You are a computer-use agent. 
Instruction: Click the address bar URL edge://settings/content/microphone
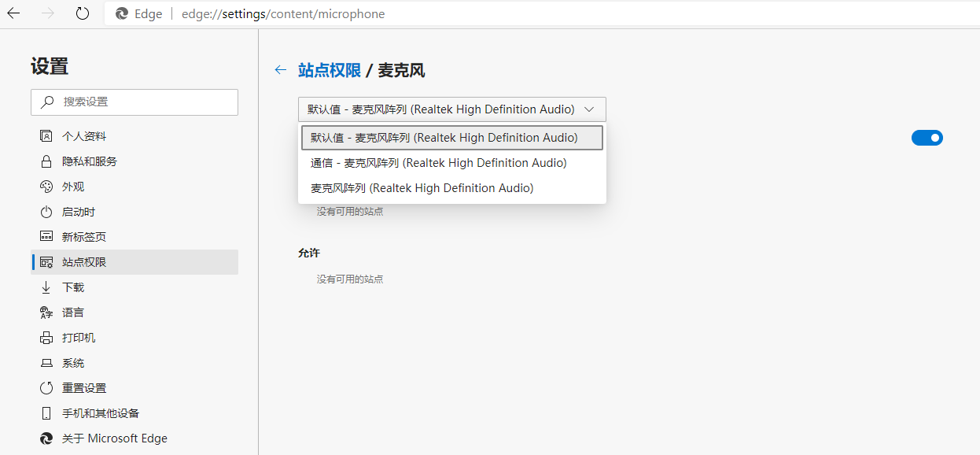click(283, 14)
